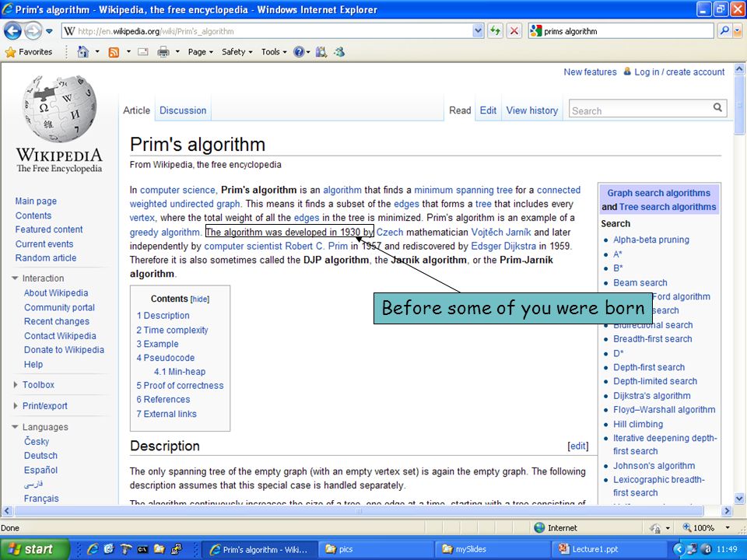Open the Random article link

tap(46, 257)
